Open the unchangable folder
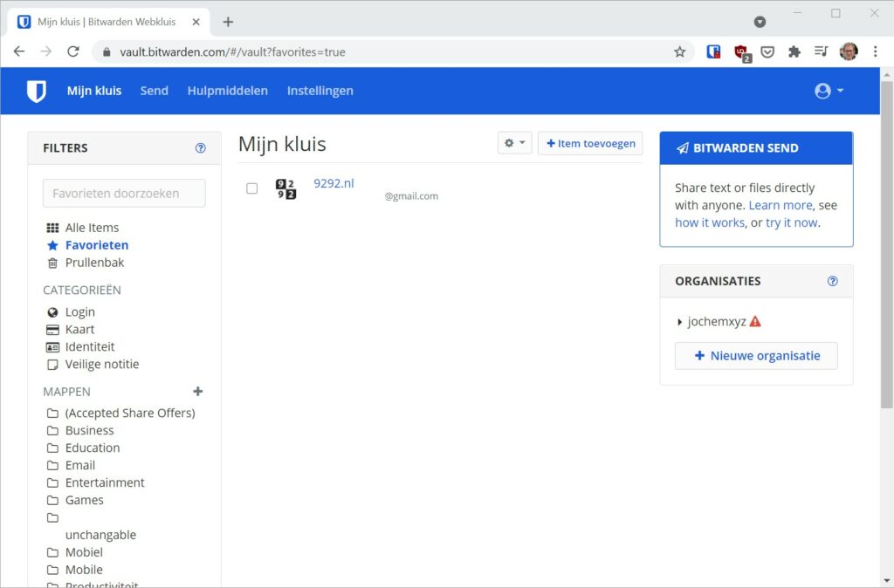 pos(100,535)
